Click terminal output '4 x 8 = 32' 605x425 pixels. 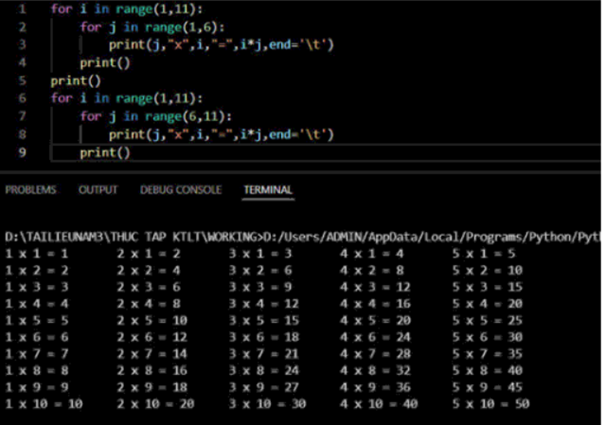tap(375, 371)
